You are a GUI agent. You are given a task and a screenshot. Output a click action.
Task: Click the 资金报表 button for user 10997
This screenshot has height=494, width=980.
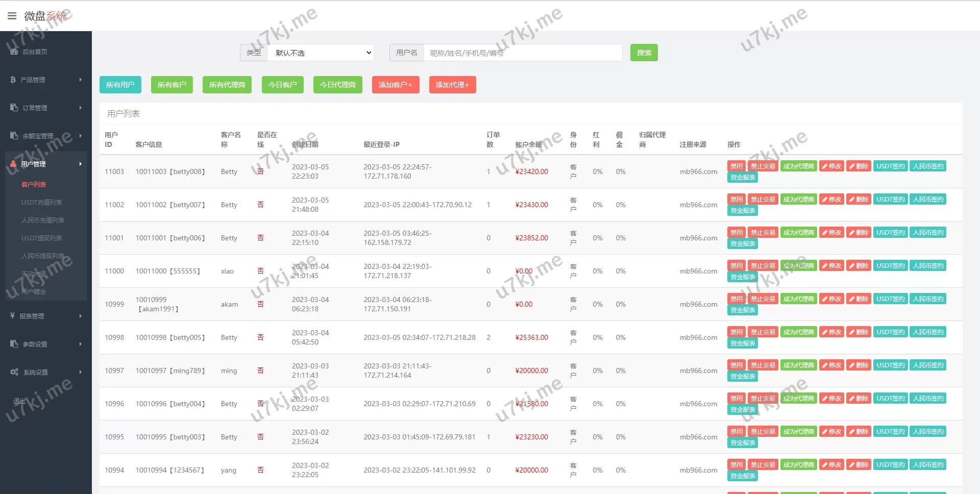click(742, 377)
